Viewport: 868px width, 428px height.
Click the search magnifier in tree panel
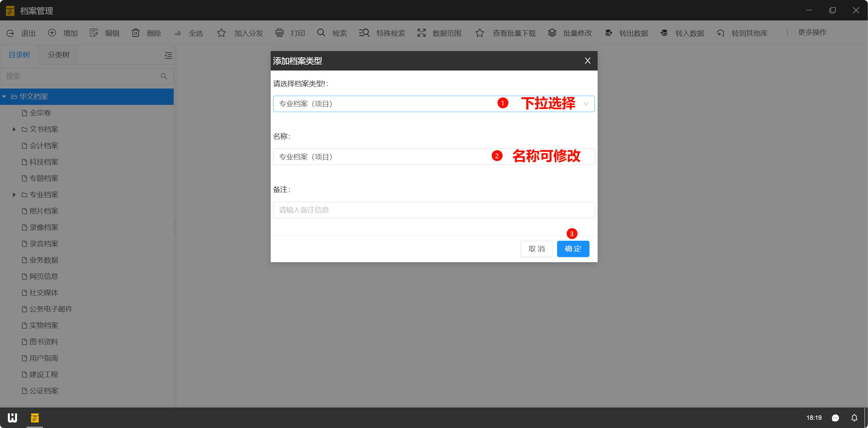164,76
